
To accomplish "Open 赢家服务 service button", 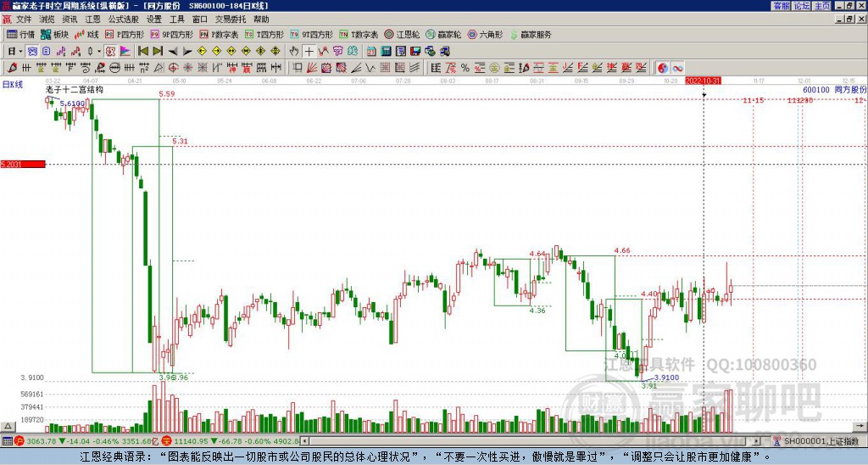I will (531, 34).
